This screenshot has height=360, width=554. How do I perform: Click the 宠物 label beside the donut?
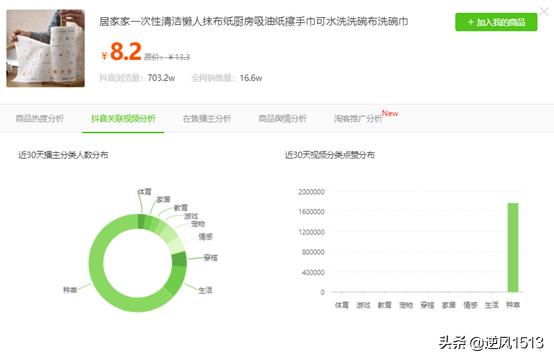(x=198, y=224)
